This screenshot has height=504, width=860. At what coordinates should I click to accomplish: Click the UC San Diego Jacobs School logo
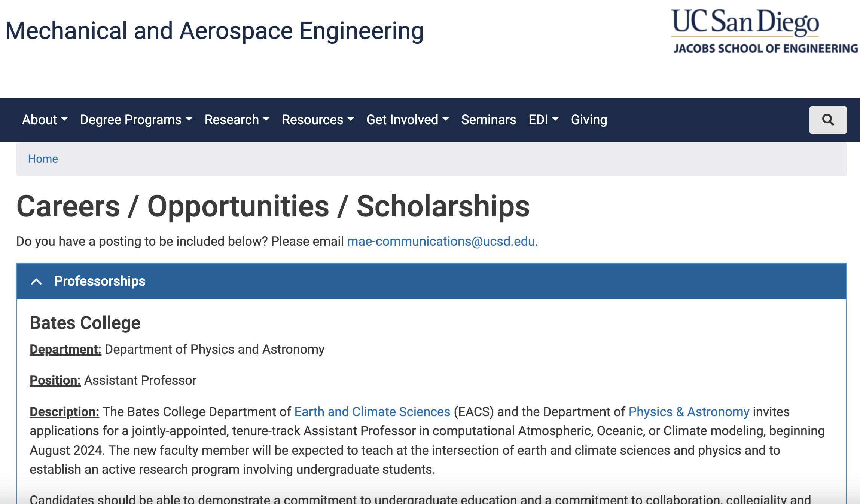[x=764, y=31]
